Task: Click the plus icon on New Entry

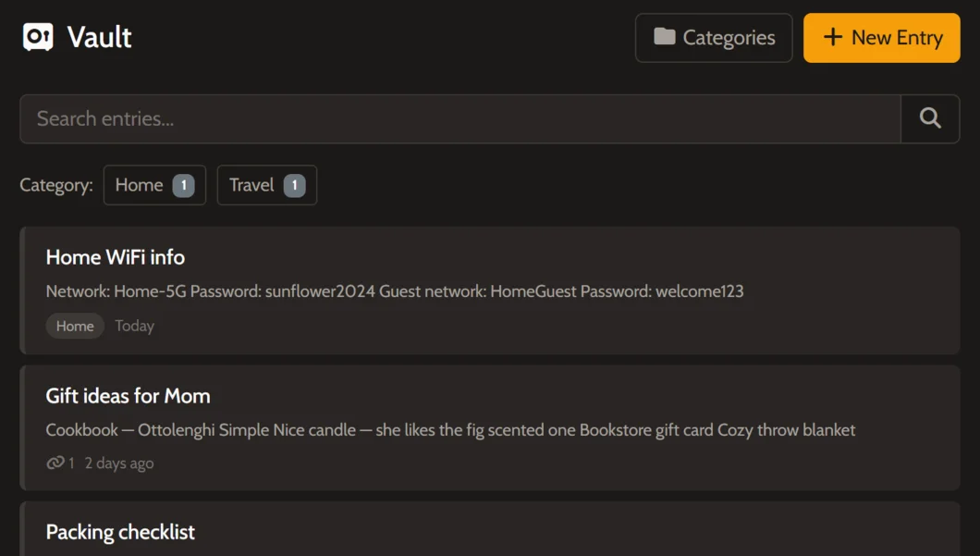Action: pos(832,38)
